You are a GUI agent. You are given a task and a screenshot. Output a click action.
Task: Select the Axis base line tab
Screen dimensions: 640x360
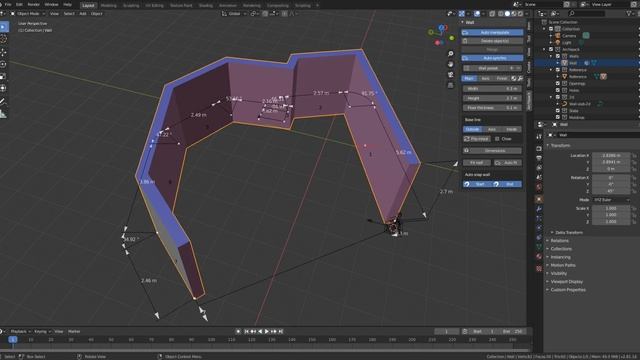coord(492,129)
